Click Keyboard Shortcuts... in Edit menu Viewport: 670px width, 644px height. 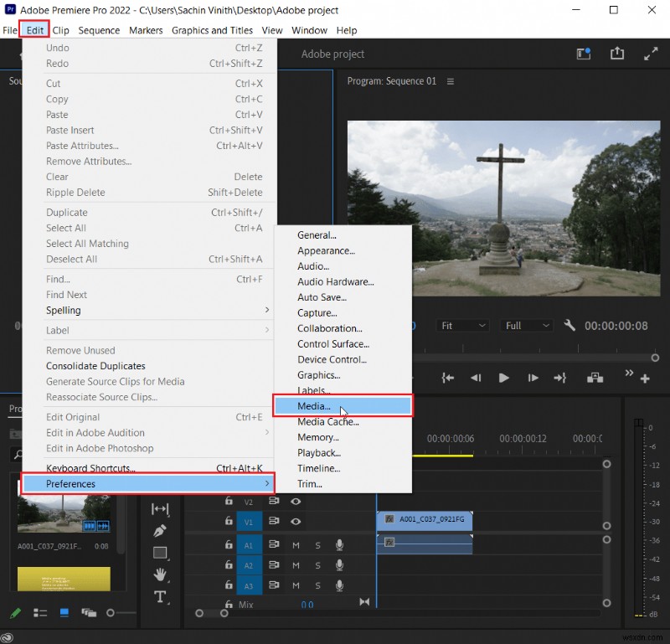pos(90,468)
